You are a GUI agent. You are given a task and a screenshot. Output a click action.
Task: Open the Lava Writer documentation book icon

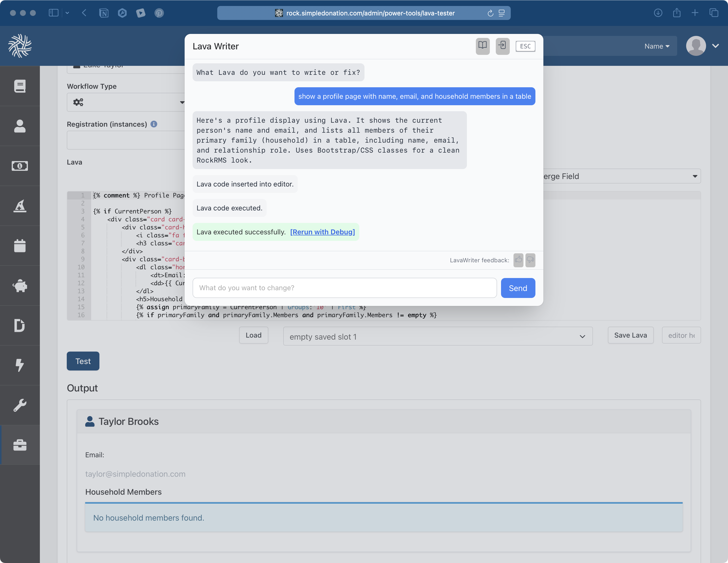tap(482, 46)
